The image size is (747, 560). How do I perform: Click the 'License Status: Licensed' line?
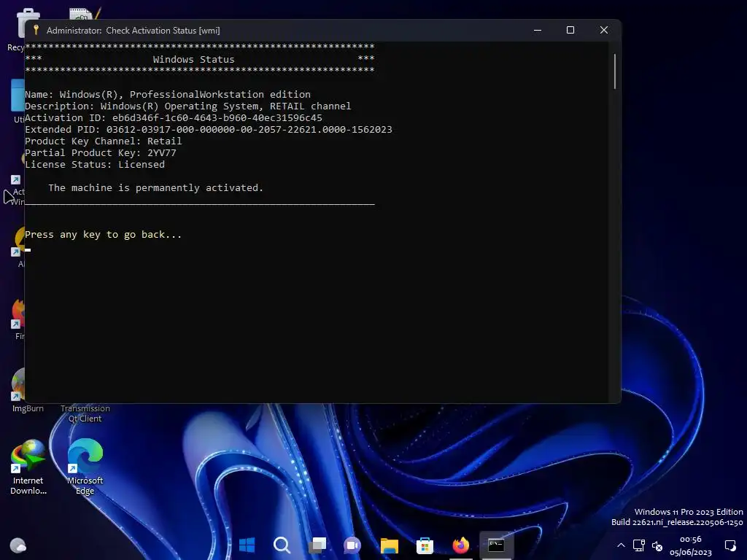click(x=95, y=164)
